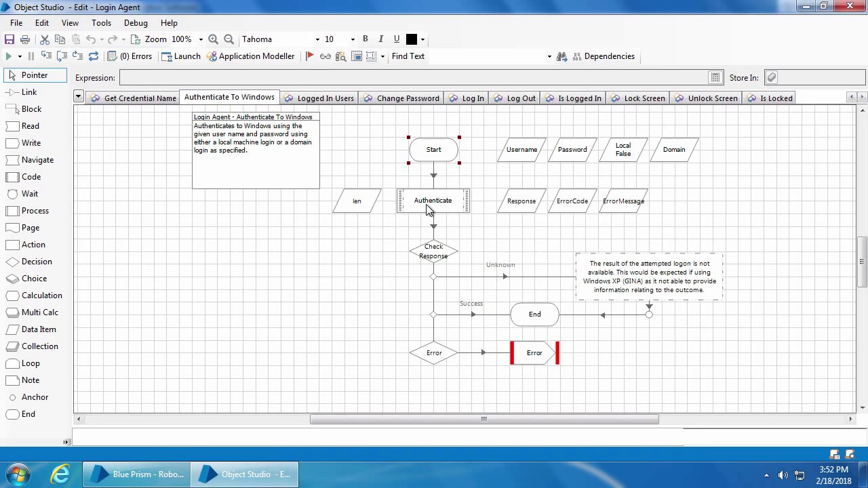
Task: Open the Dependencies view
Action: click(604, 56)
